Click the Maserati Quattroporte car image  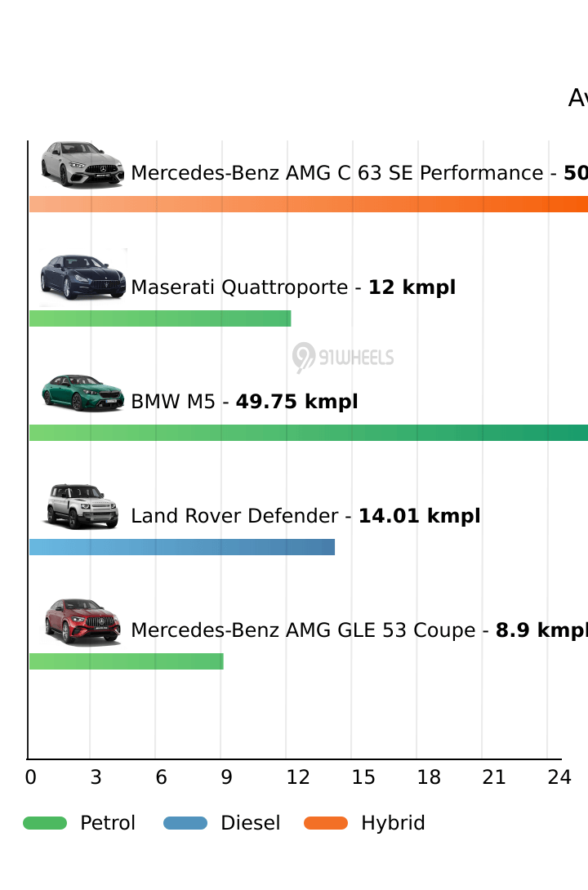83,278
